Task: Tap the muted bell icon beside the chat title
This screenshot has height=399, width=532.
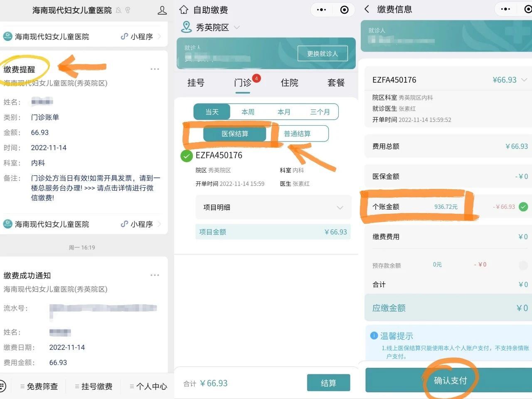Action: [x=119, y=10]
